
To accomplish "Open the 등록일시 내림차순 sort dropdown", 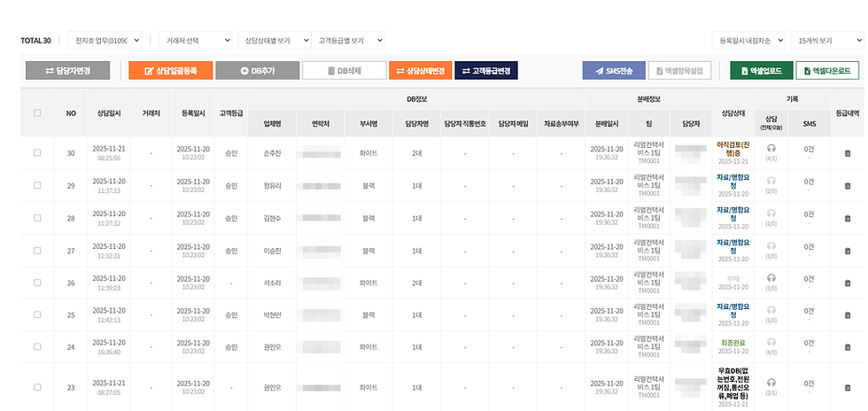I will pos(749,41).
